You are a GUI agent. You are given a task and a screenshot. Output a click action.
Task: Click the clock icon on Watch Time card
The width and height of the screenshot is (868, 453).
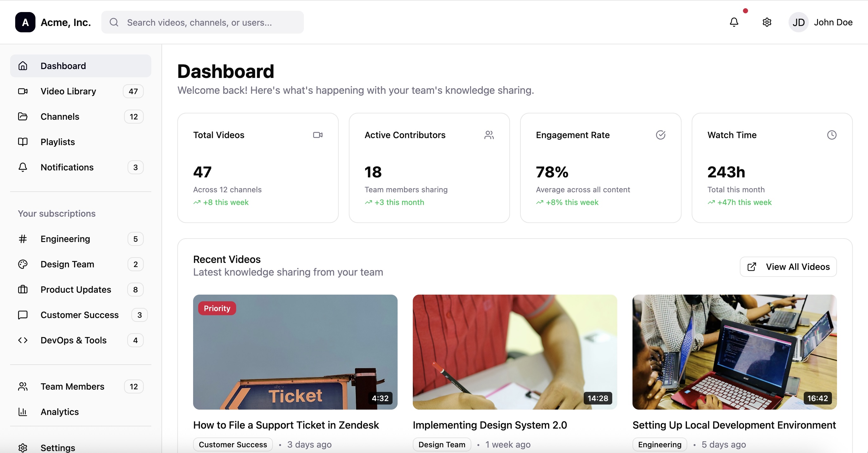click(832, 135)
